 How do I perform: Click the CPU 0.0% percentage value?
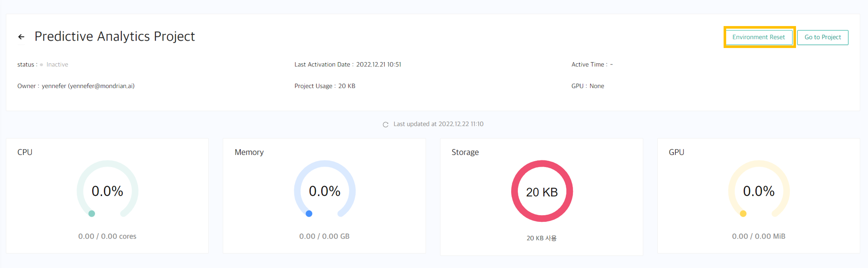tap(108, 191)
